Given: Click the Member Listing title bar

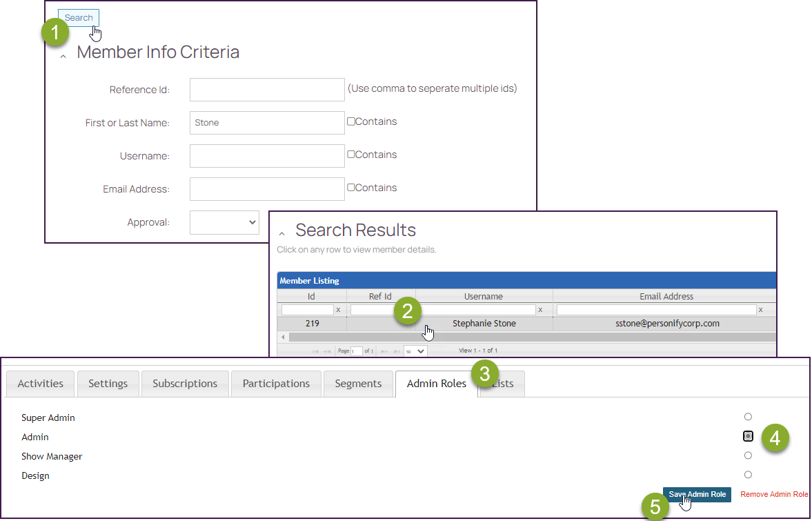Looking at the screenshot, I should click(x=526, y=281).
